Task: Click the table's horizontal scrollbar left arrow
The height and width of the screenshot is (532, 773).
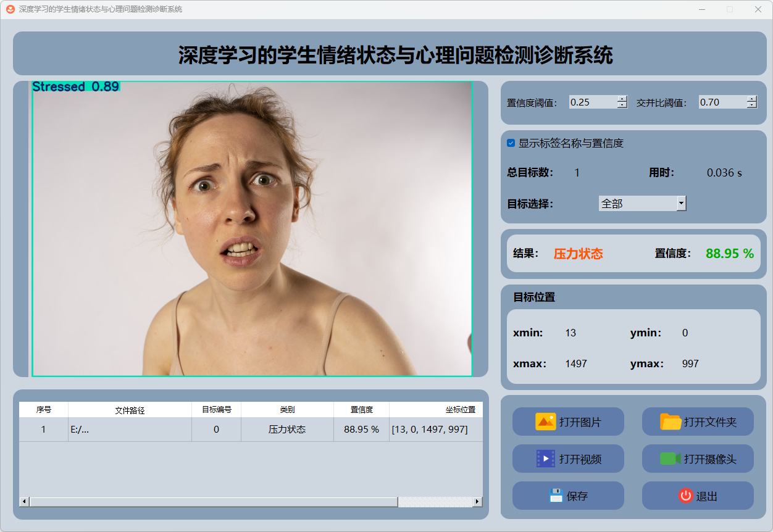Action: tap(25, 502)
